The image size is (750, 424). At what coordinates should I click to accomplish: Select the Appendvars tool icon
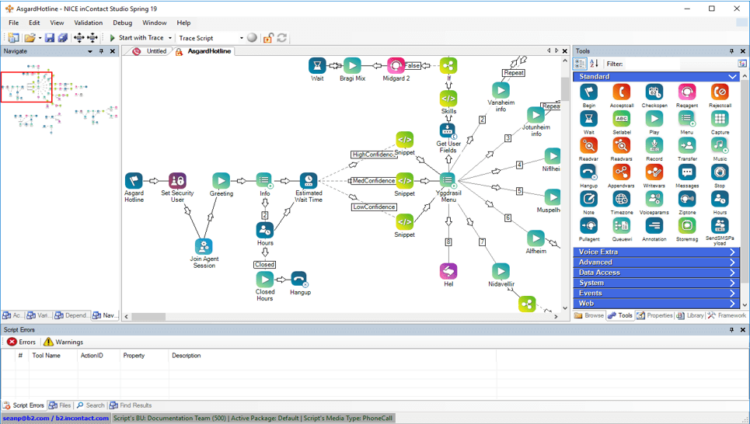click(621, 172)
